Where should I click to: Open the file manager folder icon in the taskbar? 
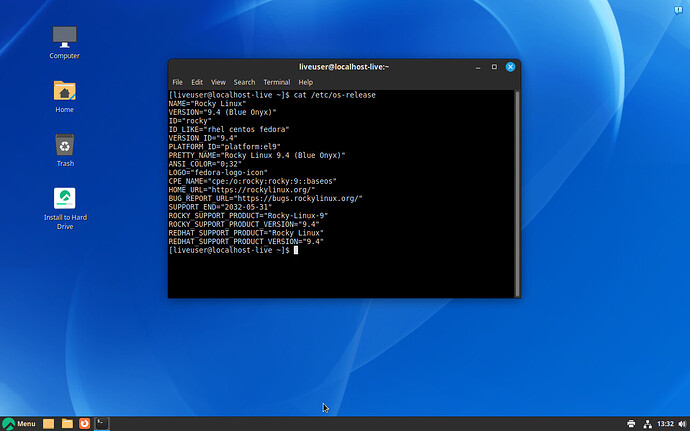click(x=67, y=424)
